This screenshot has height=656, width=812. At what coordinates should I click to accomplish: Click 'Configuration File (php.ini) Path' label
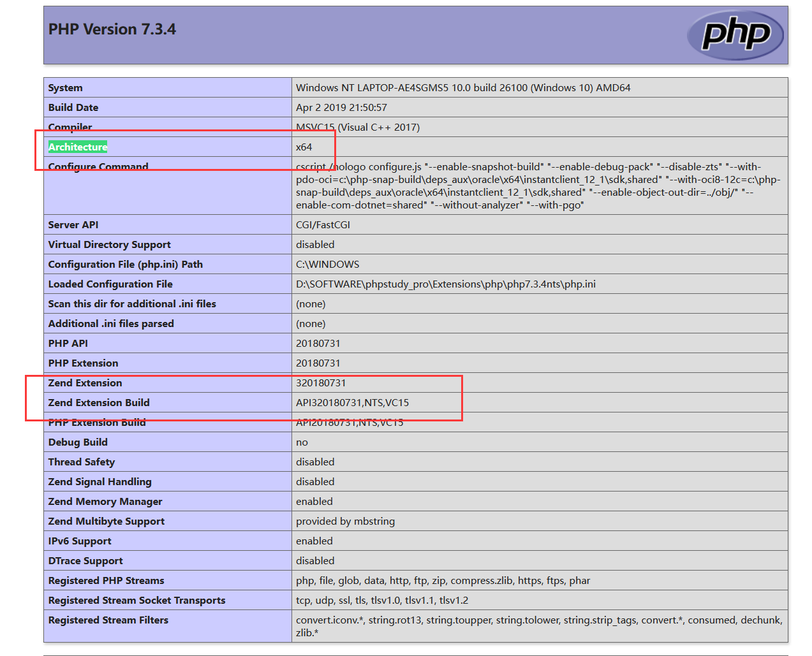126,265
